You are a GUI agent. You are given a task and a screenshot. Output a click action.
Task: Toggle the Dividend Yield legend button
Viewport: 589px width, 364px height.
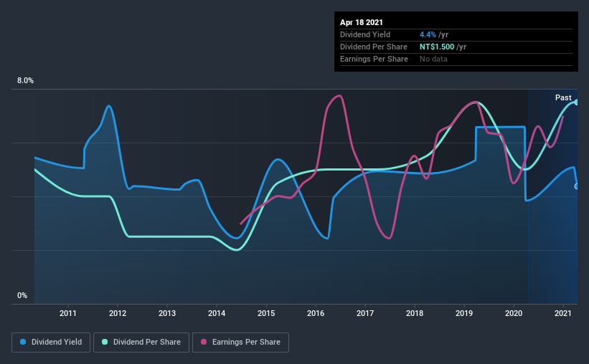(x=51, y=343)
